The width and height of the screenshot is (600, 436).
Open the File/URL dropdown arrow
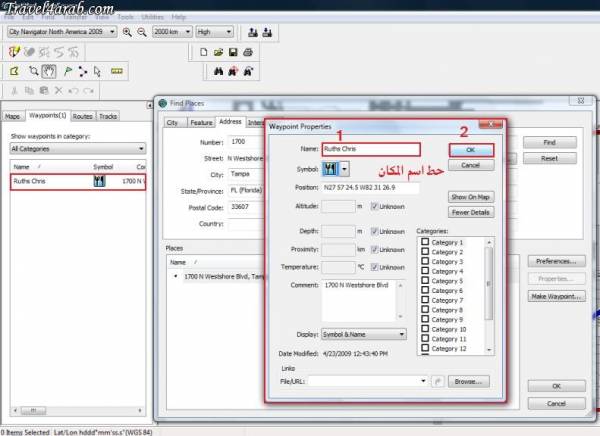(423, 381)
